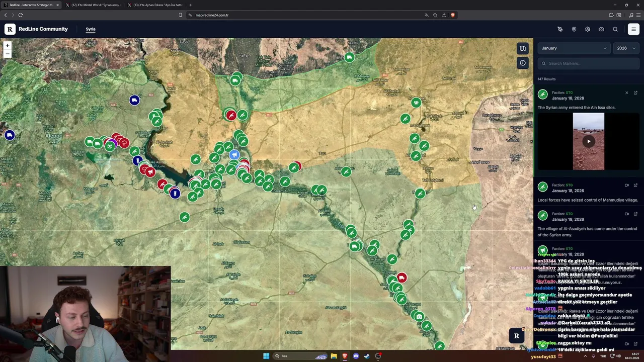Open 'The Syrian army entered the Ain Issa silos' text

pos(577,108)
